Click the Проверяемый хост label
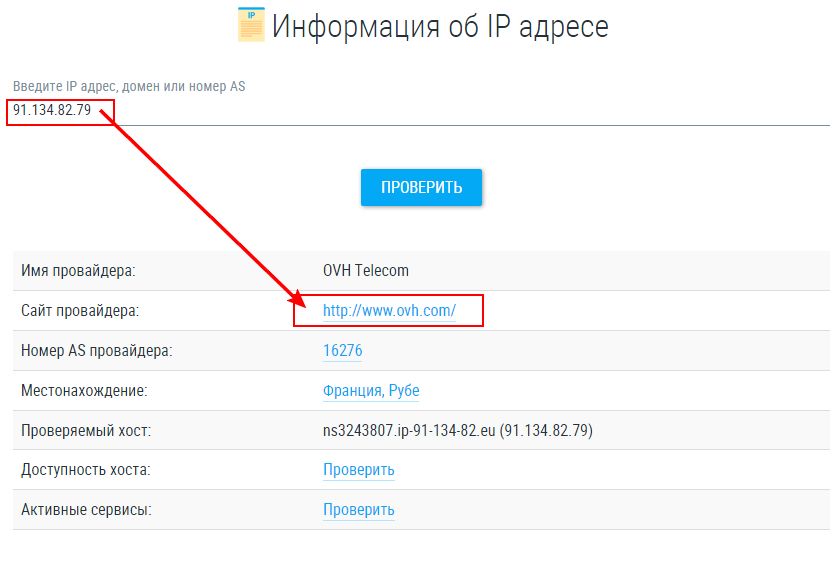 tap(86, 430)
